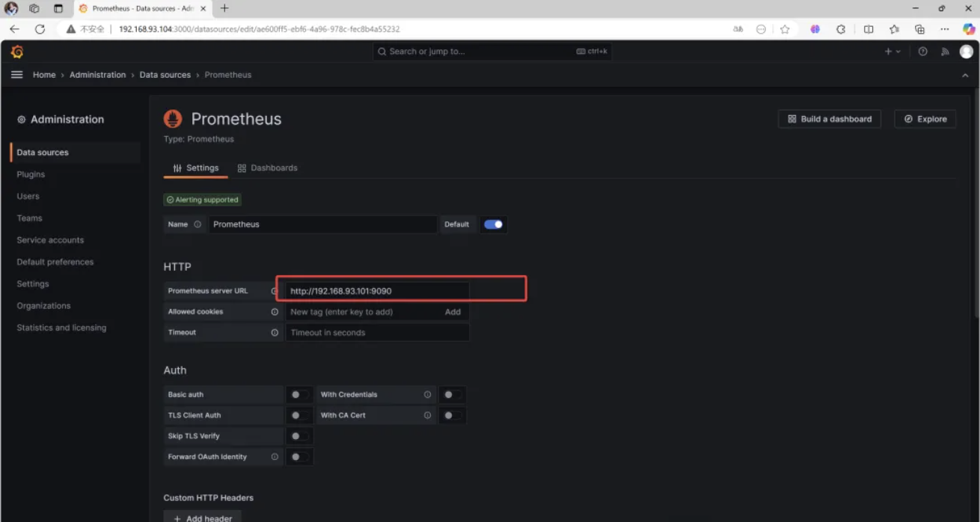Click the Forward OAuth Identity info icon
980x522 pixels.
click(275, 457)
